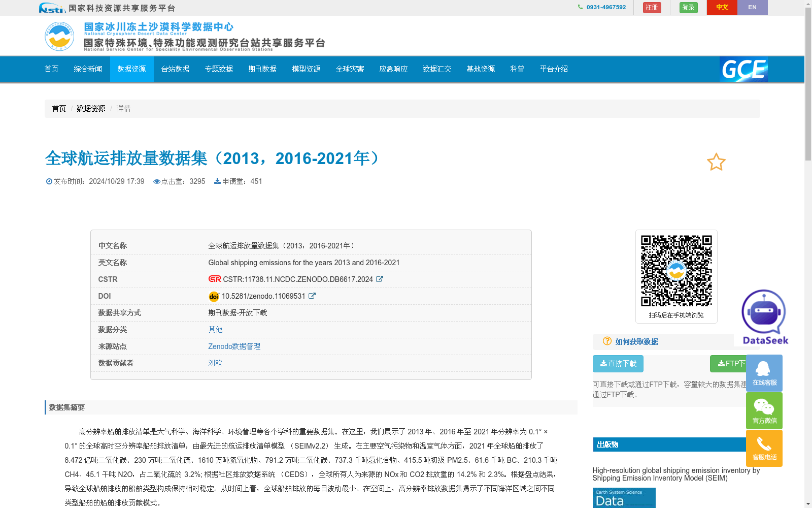Viewport: 812px width, 508px height.
Task: Select 数据资源 navigation tab
Action: 132,69
